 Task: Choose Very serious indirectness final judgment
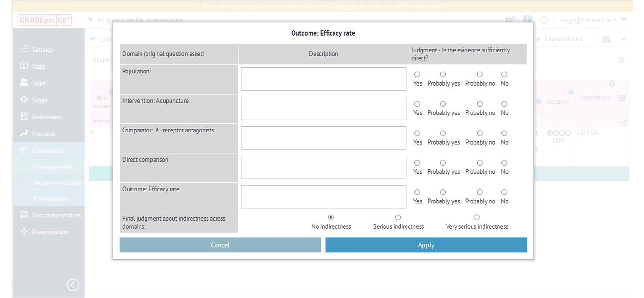click(x=477, y=217)
